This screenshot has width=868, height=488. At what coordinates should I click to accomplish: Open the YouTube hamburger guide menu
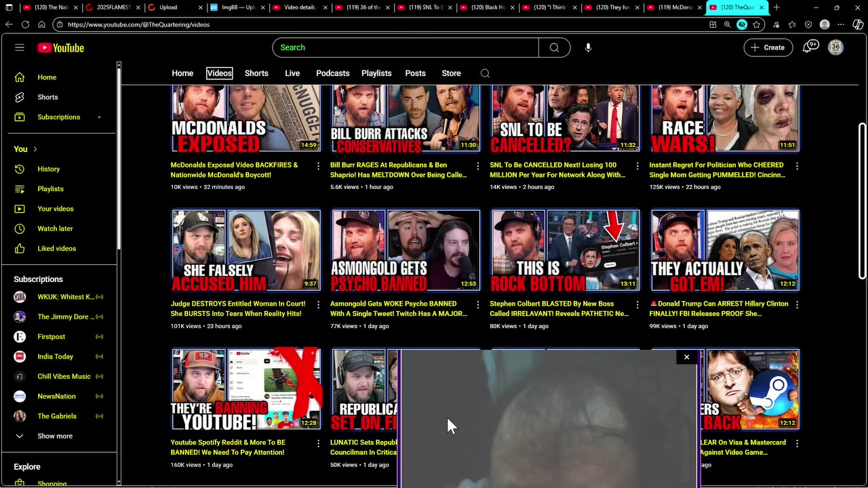point(20,47)
